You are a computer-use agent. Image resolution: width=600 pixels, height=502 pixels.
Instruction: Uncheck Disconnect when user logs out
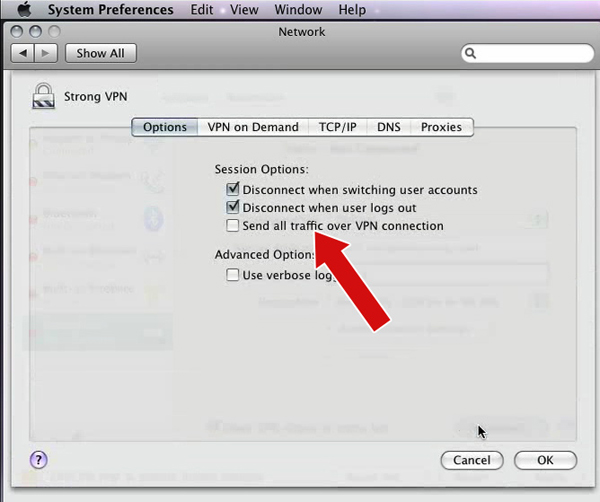tap(233, 207)
